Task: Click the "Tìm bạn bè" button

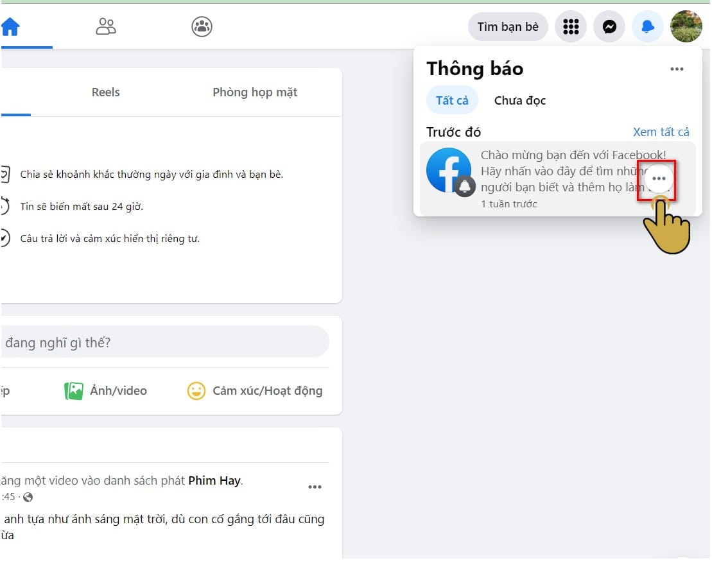Action: click(508, 27)
